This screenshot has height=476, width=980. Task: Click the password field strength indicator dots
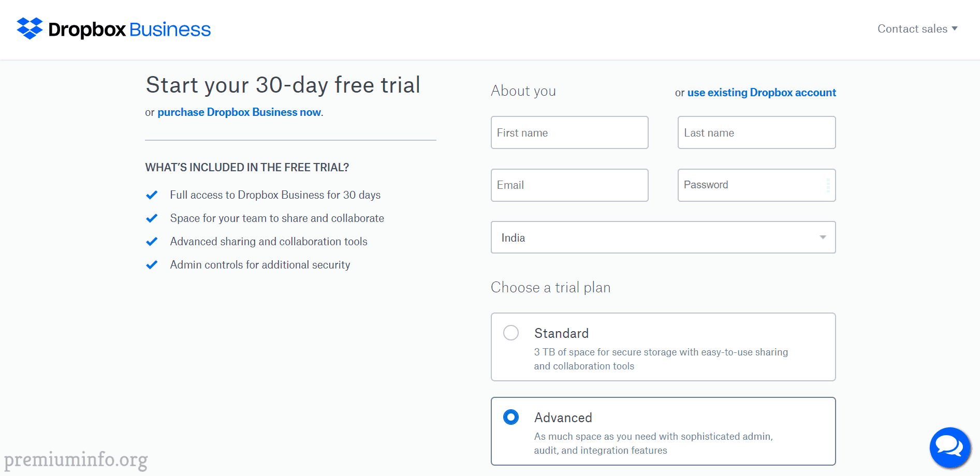pyautogui.click(x=828, y=185)
